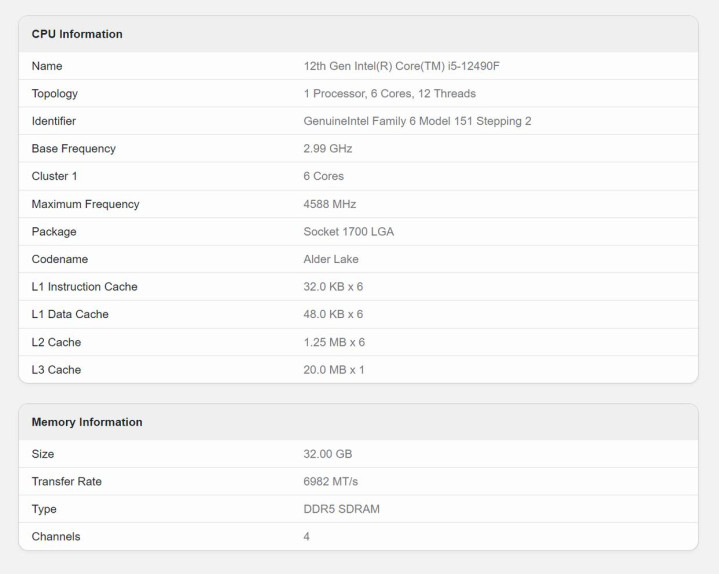This screenshot has height=574, width=719.
Task: Click the Maximum Frequency label
Action: 85,204
